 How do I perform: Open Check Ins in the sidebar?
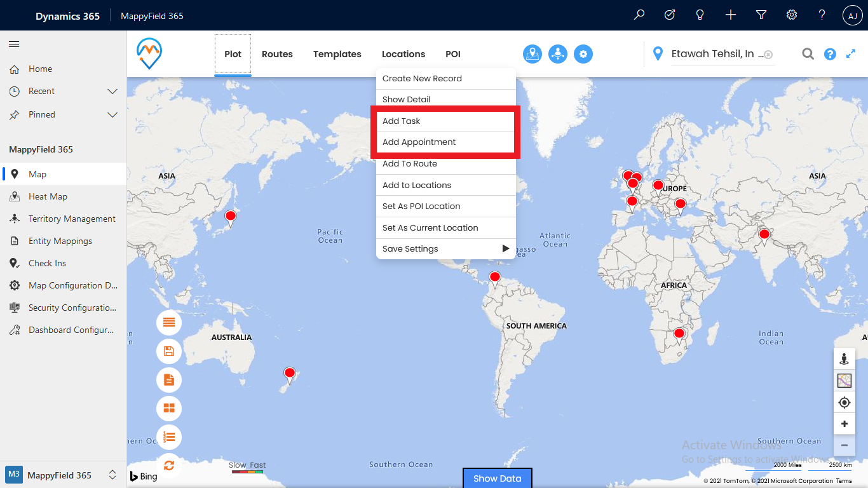[x=63, y=263]
